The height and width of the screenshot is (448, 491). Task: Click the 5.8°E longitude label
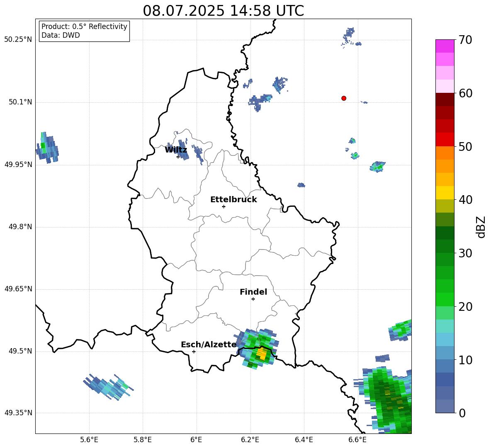click(143, 440)
